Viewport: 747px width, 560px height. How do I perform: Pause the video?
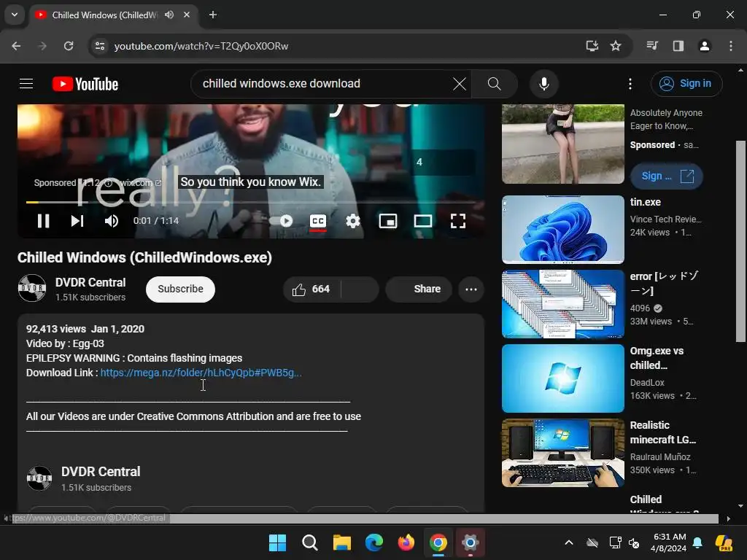[x=43, y=220]
